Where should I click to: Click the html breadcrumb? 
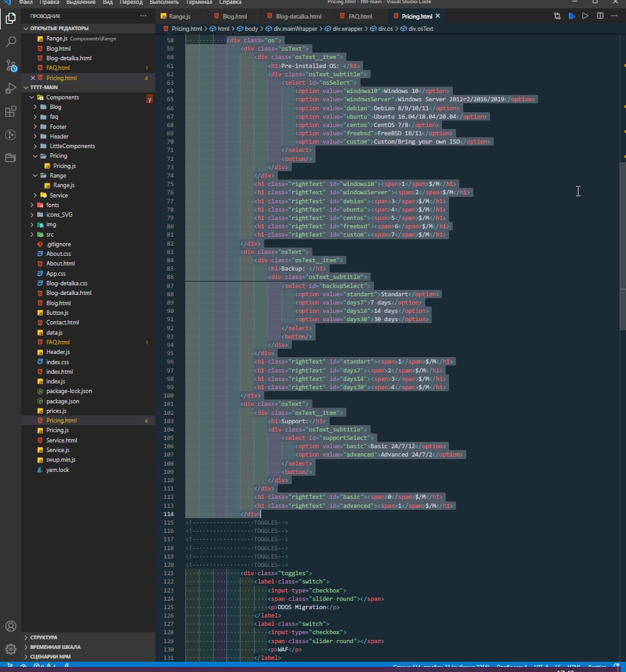pyautogui.click(x=223, y=29)
